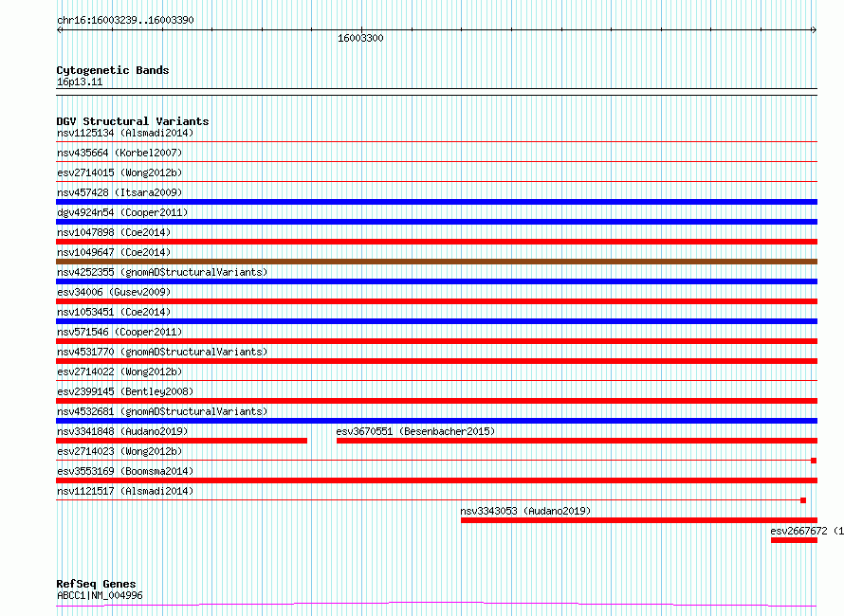Click the left arrow on the ruler
844x616 pixels.
(x=59, y=30)
